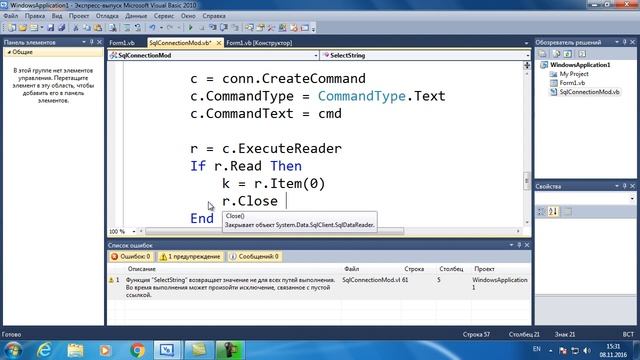This screenshot has width=640, height=360.
Task: Click View Code icon in Solution Explorer
Action: pyautogui.click(x=582, y=54)
